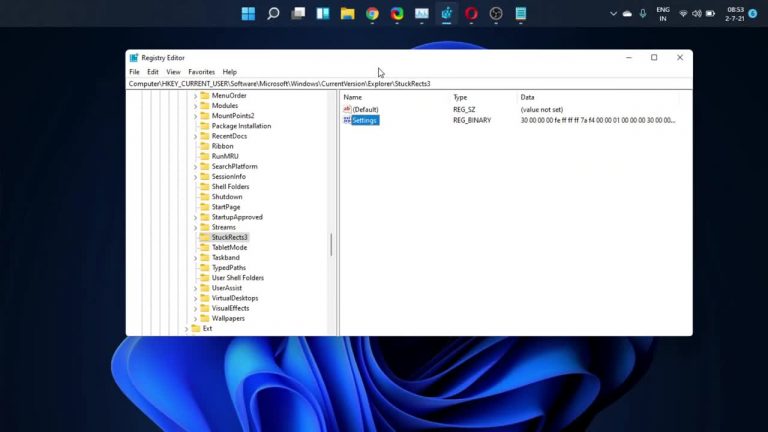Open the taskbar Search magnifier
768x432 pixels.
(273, 14)
